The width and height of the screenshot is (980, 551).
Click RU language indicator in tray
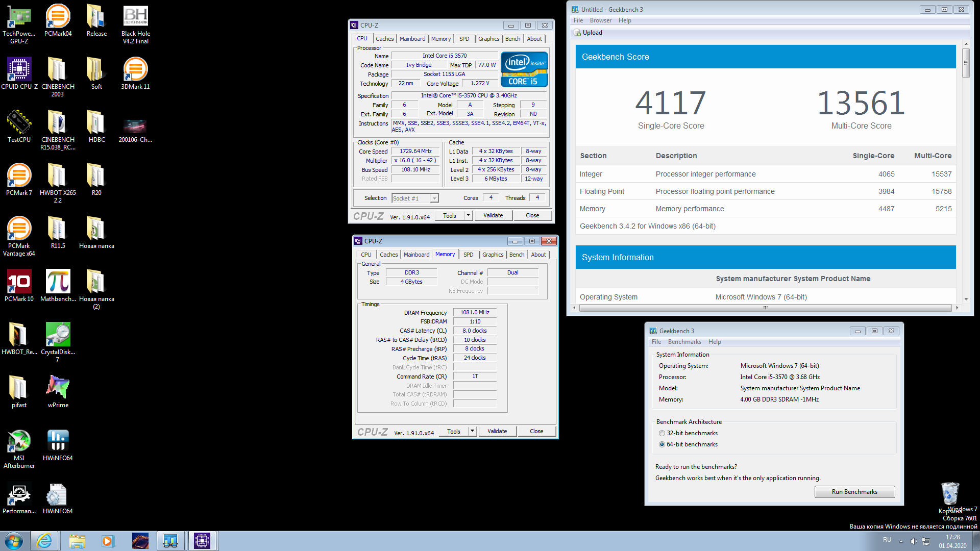(x=887, y=540)
